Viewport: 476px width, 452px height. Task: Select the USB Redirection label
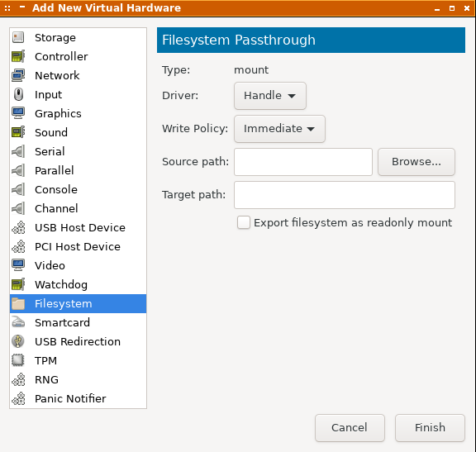point(78,341)
